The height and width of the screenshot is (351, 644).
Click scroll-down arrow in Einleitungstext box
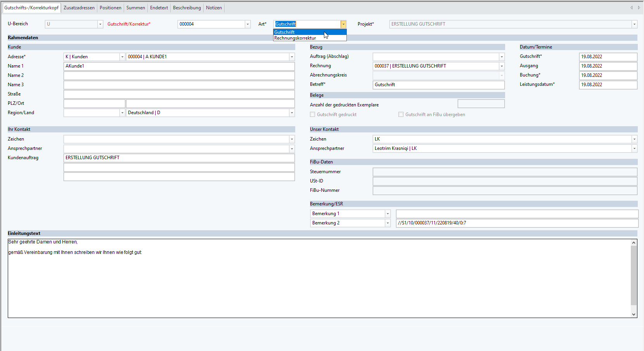[634, 315]
